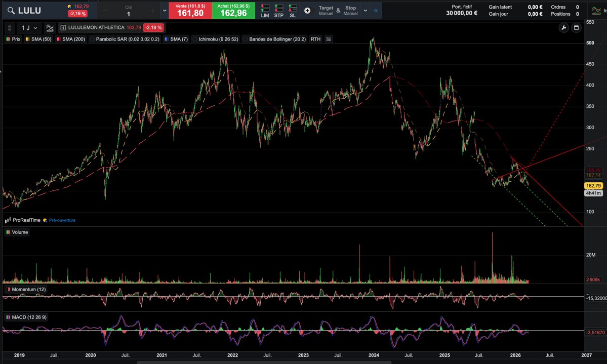Screen dimensions: 607x364
Task: Click the red 199,49 price axis label
Action: point(593,170)
